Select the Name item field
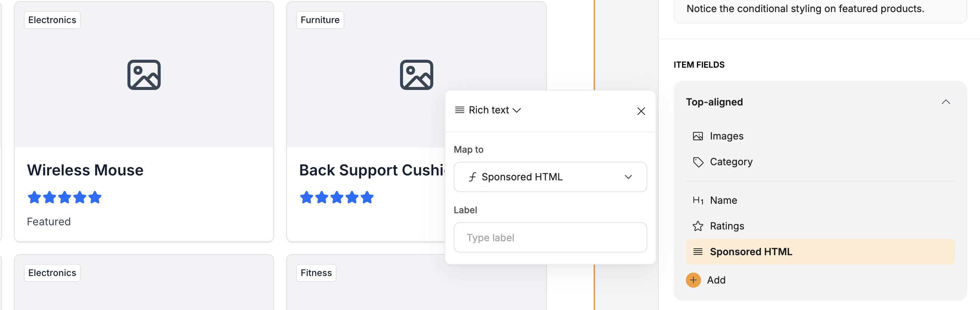980x310 pixels. tap(820, 200)
